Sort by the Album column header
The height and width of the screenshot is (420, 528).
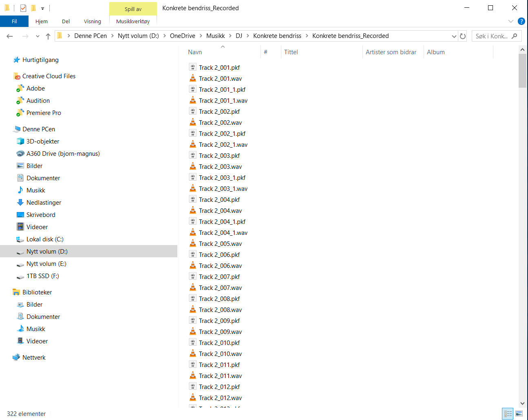click(458, 52)
